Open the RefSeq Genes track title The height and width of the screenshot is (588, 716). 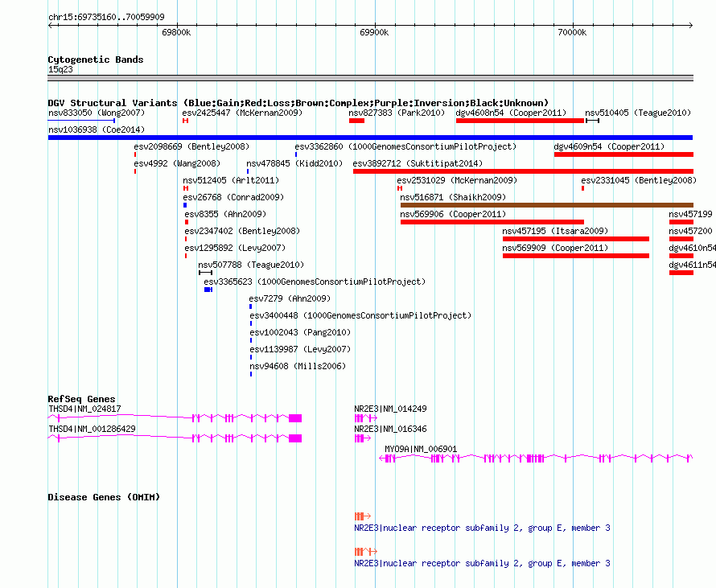tap(81, 399)
